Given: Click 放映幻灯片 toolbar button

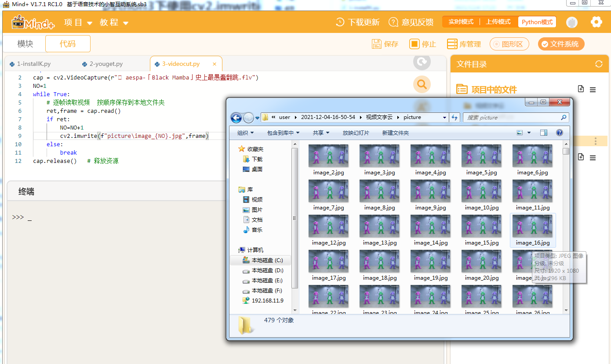Looking at the screenshot, I should coord(356,133).
